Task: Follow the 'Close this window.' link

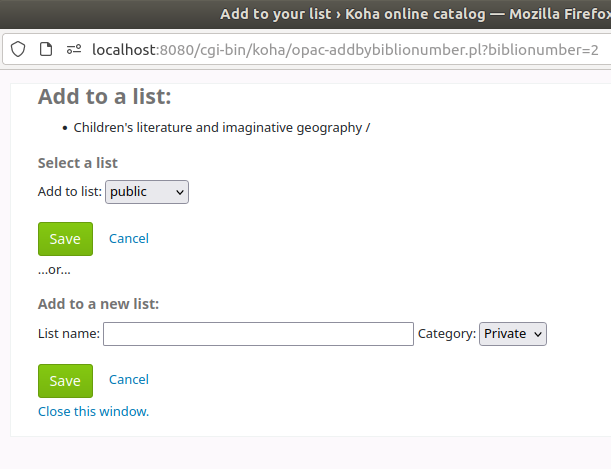Action: click(93, 411)
